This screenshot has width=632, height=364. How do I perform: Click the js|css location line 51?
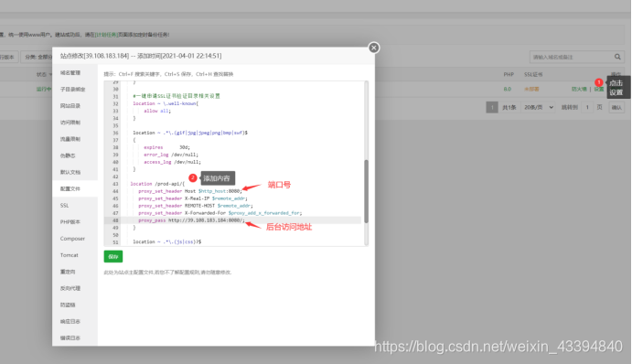pyautogui.click(x=166, y=241)
